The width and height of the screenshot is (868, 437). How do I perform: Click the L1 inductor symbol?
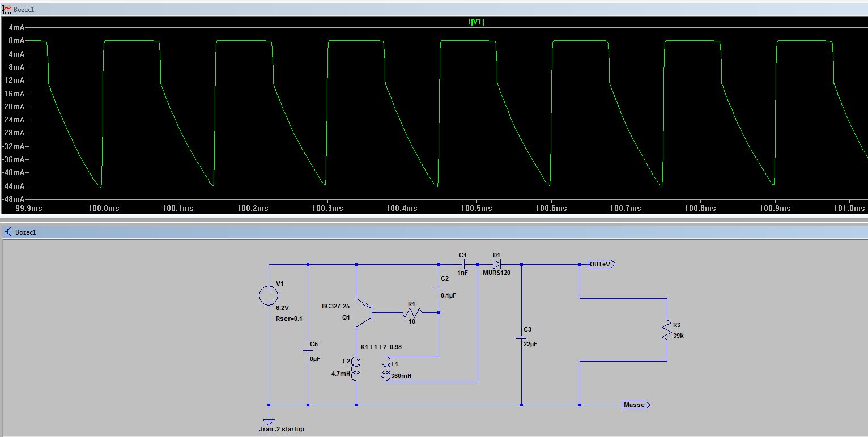[386, 369]
